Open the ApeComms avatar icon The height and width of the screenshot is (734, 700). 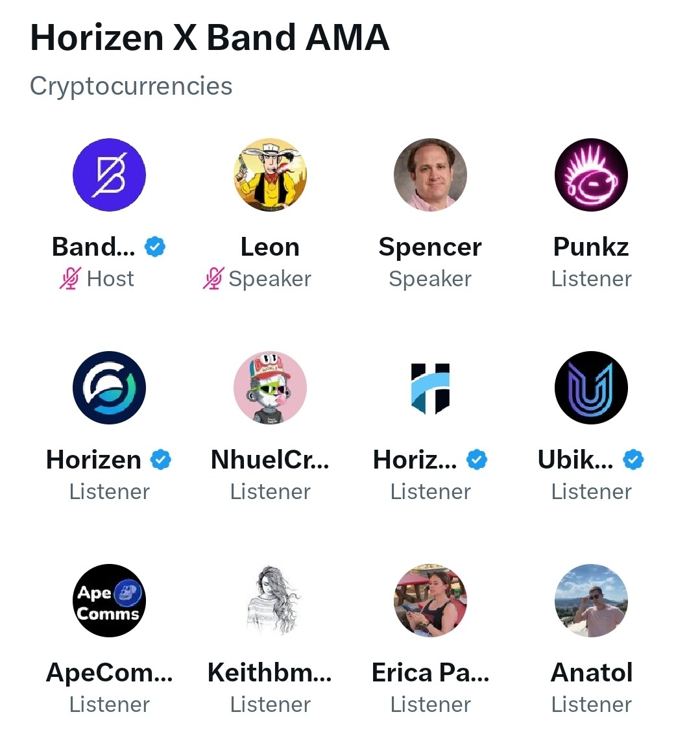coord(109,600)
